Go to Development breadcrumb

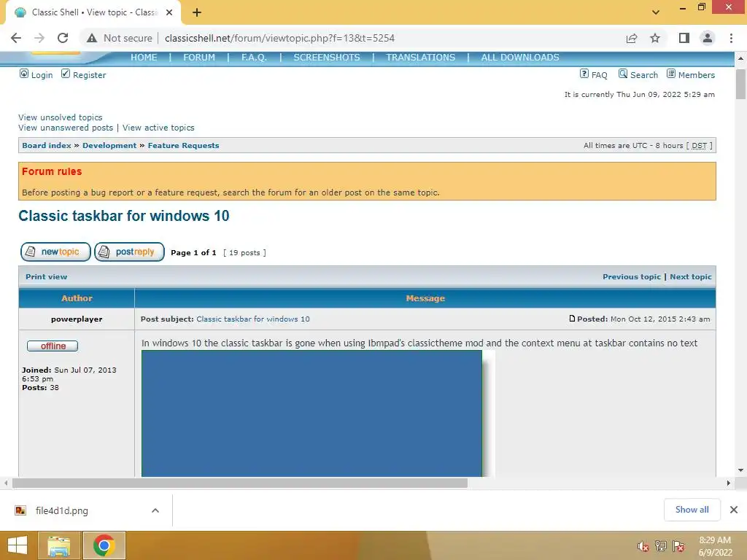(109, 146)
